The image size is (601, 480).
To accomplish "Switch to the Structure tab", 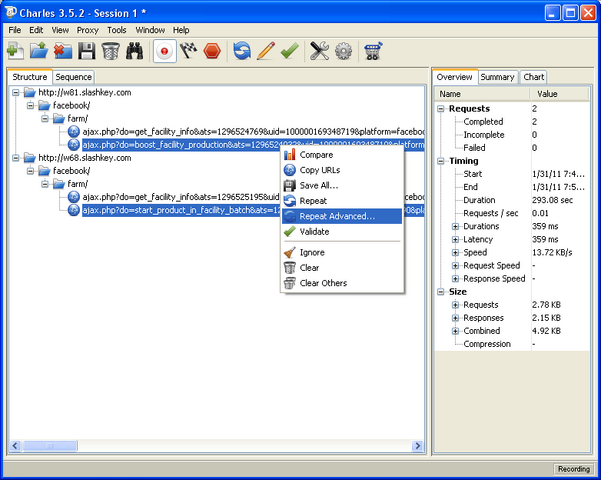I will pos(30,77).
